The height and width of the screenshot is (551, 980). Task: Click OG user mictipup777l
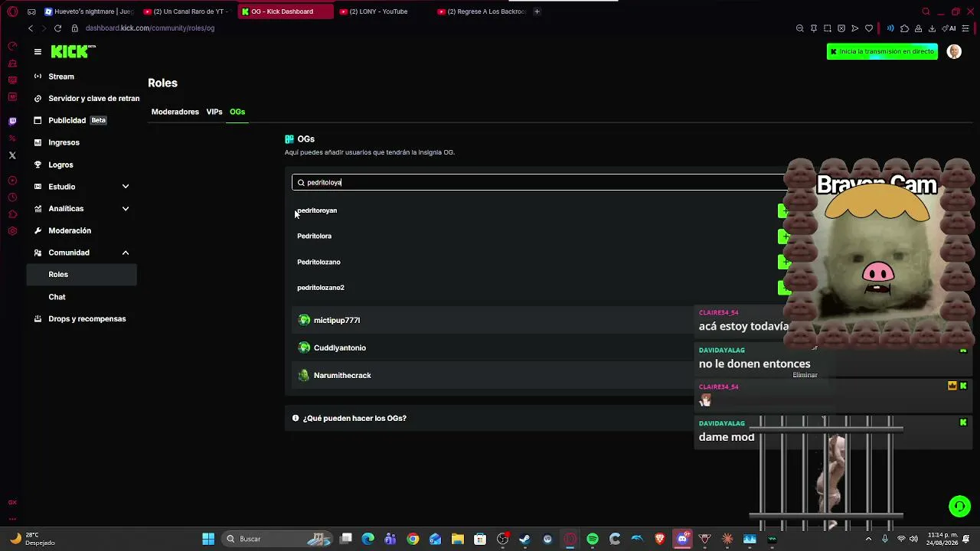(337, 321)
